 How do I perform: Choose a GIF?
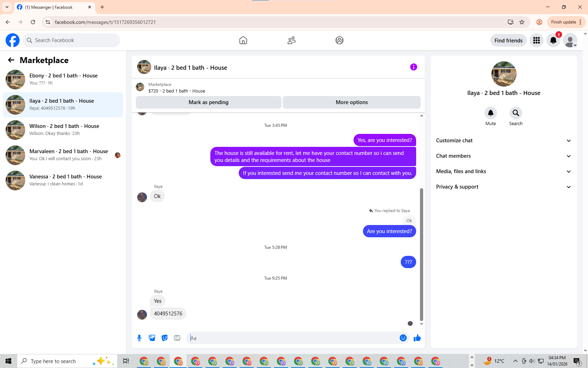tap(177, 338)
